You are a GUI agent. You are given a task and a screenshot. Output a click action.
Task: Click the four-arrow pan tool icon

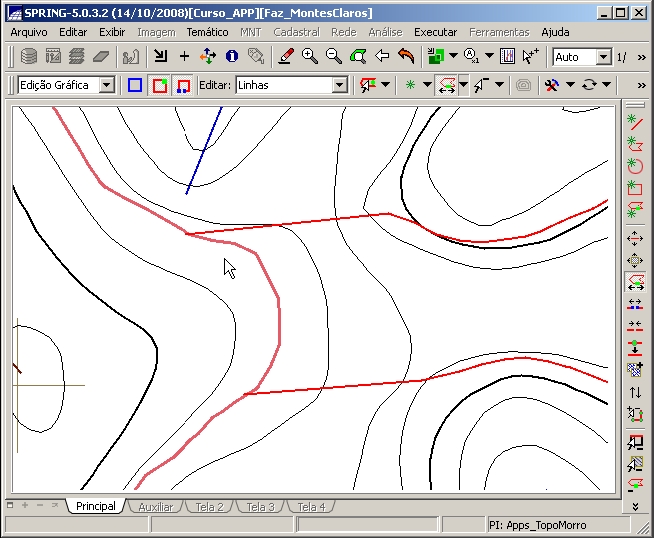(208, 57)
